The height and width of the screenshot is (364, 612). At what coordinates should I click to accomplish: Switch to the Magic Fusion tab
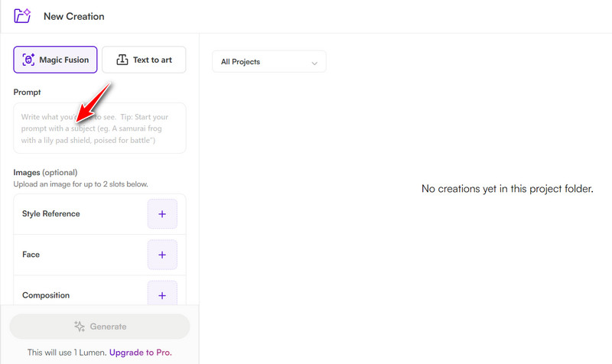click(55, 60)
